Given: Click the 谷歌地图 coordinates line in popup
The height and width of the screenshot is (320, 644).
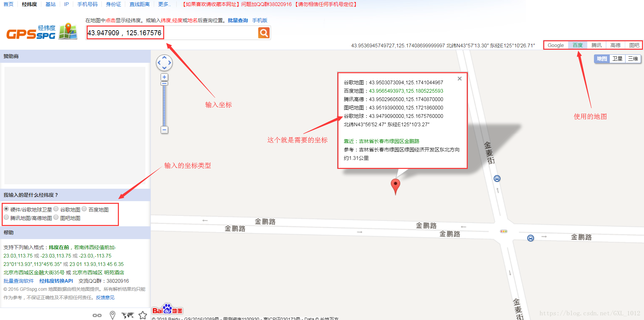Looking at the screenshot, I should [x=394, y=83].
